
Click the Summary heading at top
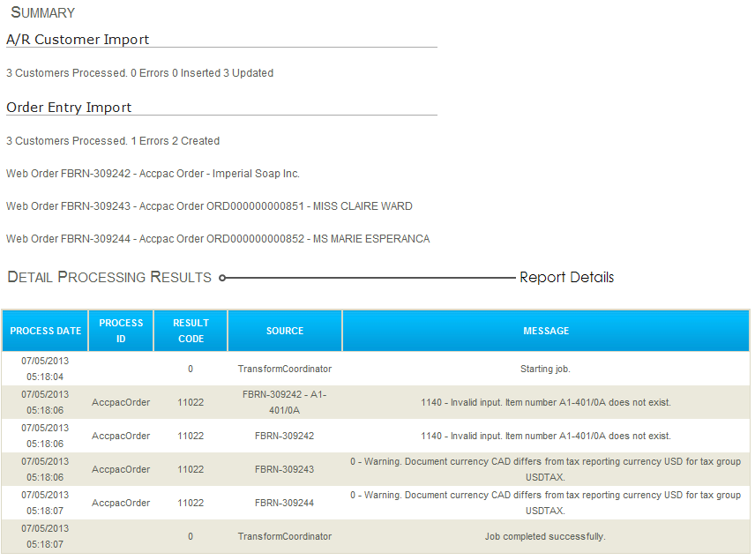[x=42, y=12]
